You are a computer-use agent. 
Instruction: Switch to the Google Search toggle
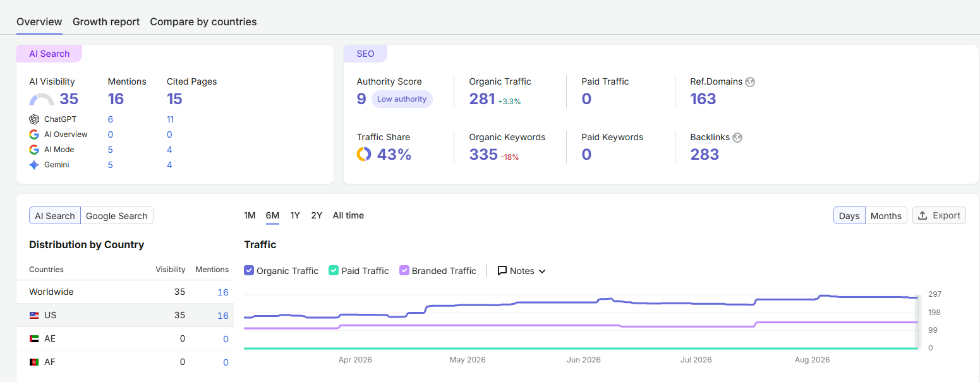117,215
